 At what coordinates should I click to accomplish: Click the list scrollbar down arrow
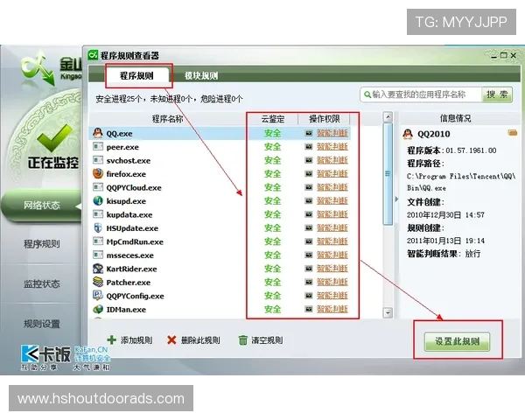point(388,313)
